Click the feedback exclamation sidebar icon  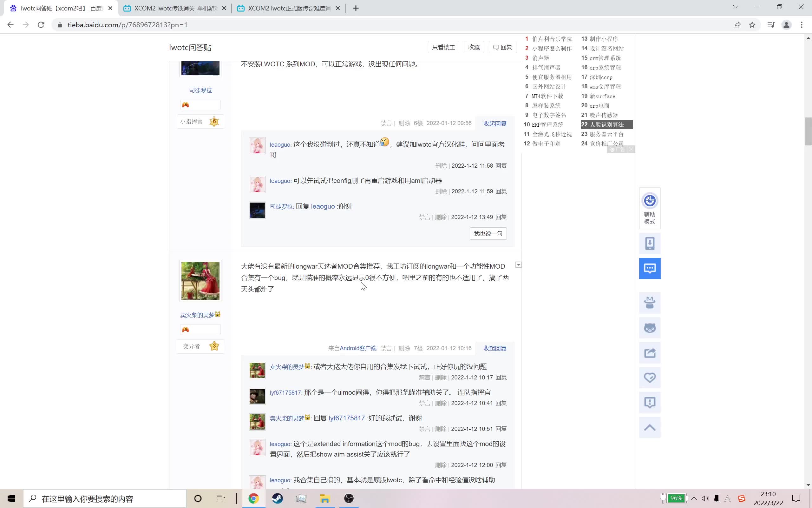tap(650, 403)
